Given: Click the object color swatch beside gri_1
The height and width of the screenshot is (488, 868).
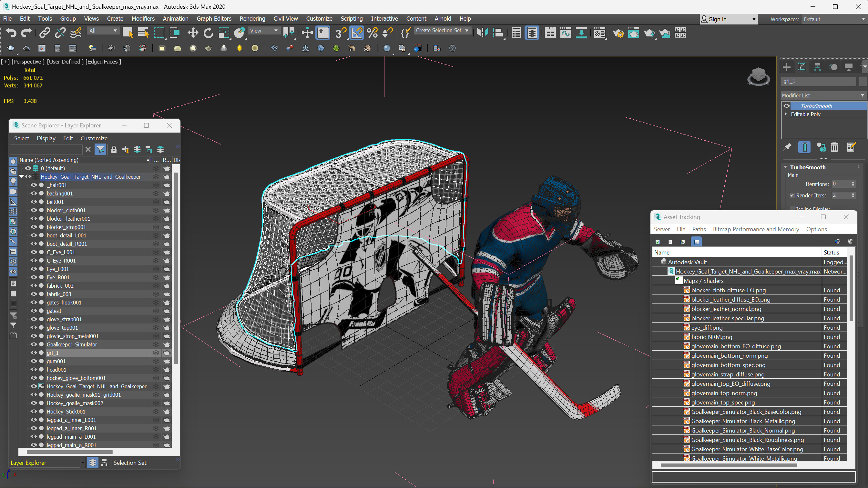Looking at the screenshot, I should (x=863, y=81).
